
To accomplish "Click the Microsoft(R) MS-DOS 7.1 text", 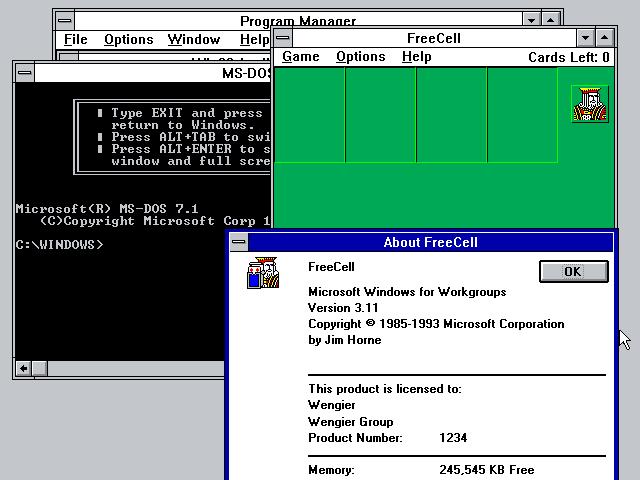I will [107, 209].
